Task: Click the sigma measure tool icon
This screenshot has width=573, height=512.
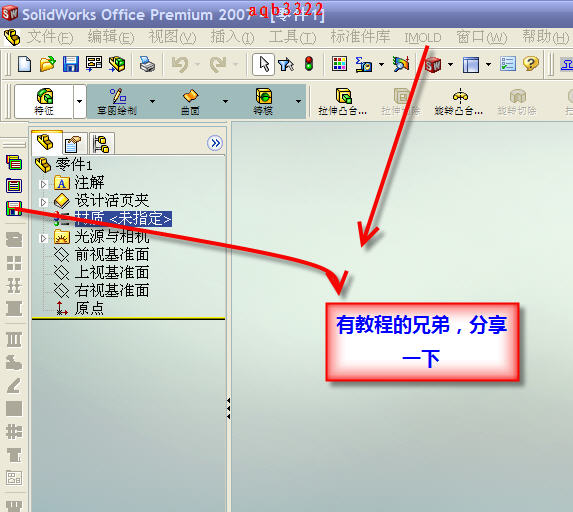Action: 364,65
